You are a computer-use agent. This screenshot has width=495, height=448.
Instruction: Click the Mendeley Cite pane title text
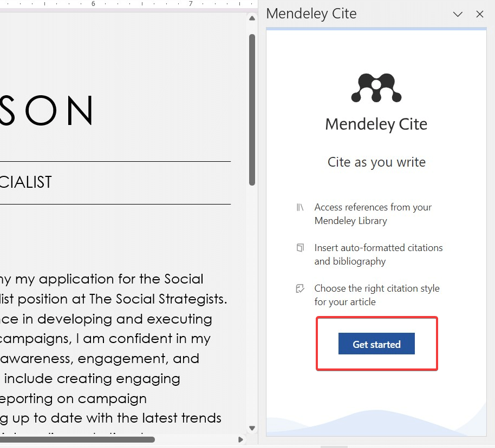coord(311,14)
